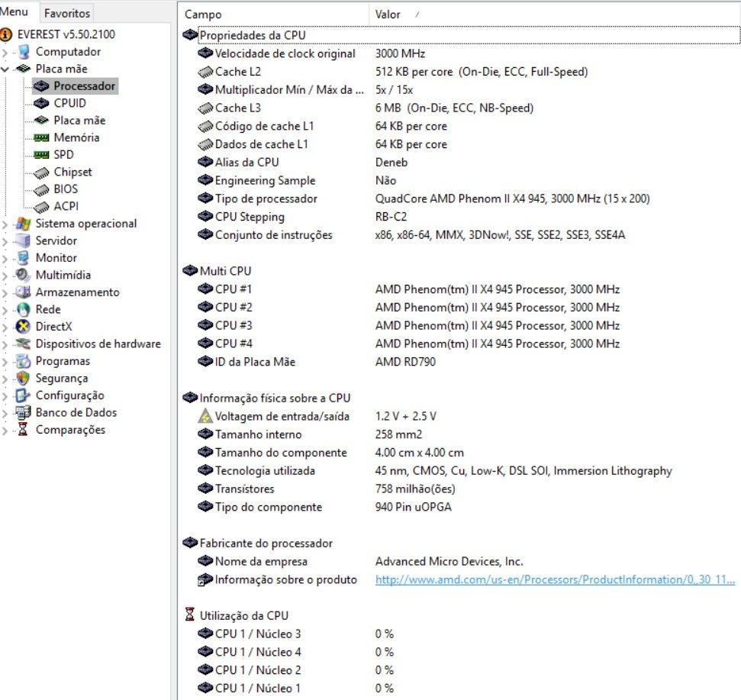Expand the Servidor tree node

pos(5,241)
